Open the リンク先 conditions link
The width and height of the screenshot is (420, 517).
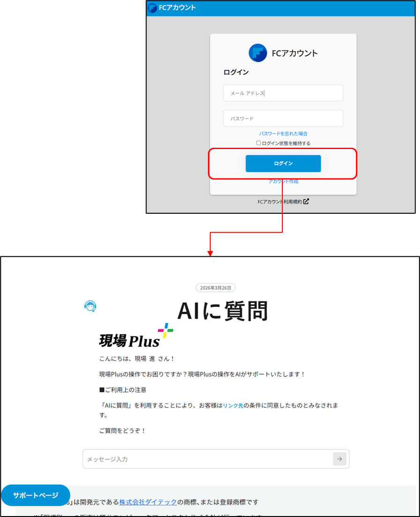233,405
